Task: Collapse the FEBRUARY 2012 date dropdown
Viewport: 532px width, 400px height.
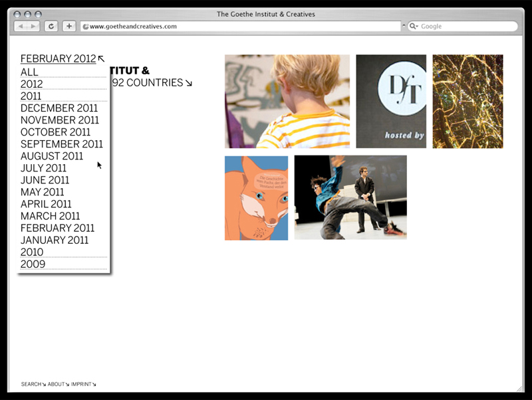Action: pos(59,58)
